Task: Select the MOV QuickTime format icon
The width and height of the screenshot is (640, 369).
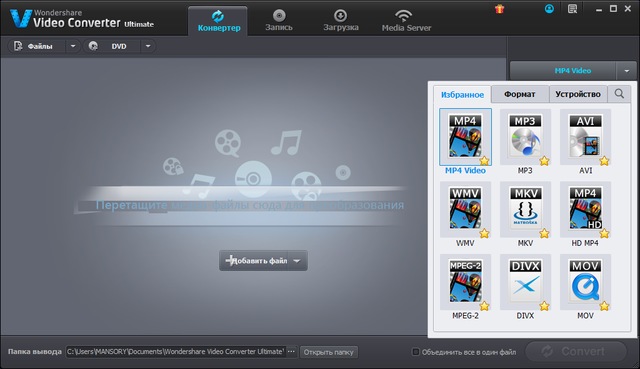Action: 585,282
